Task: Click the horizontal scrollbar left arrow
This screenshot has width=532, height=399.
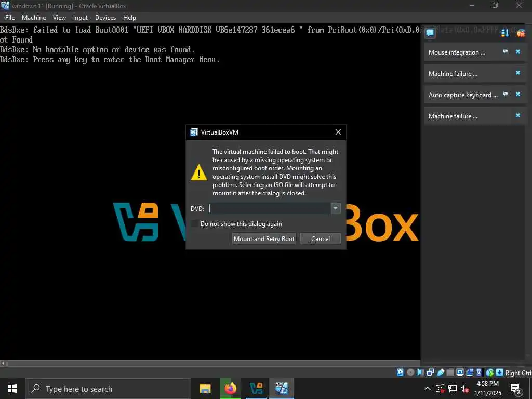Action: tap(3, 363)
